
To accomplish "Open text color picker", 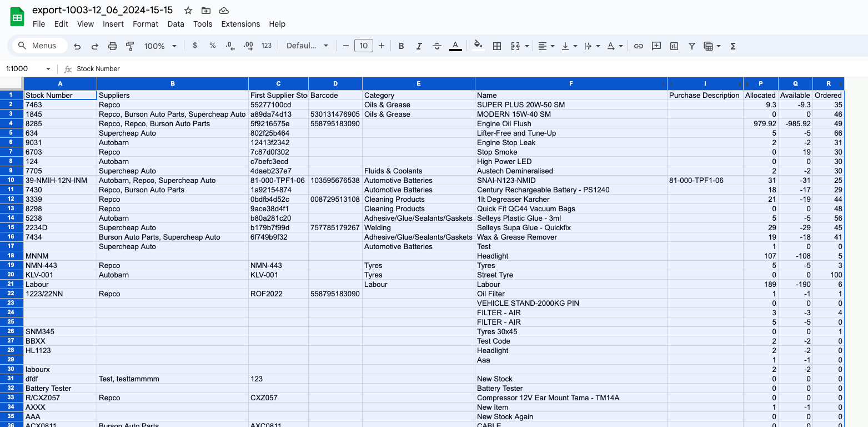I will point(455,46).
